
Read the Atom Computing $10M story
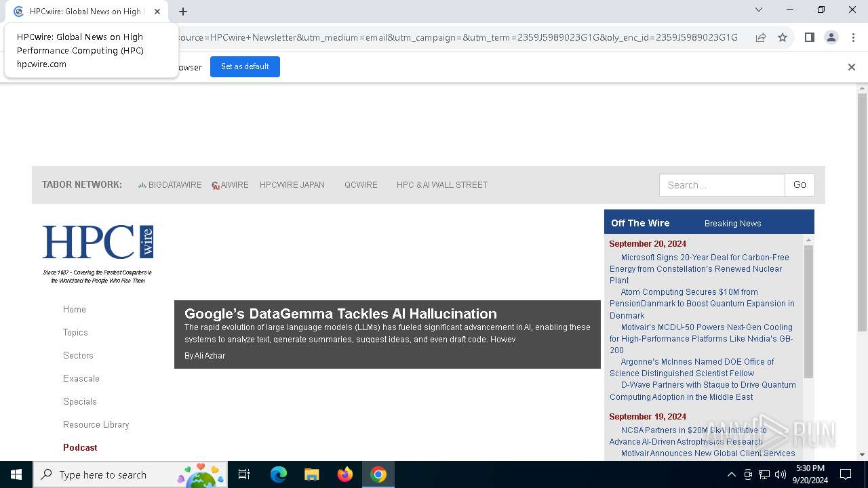(702, 304)
